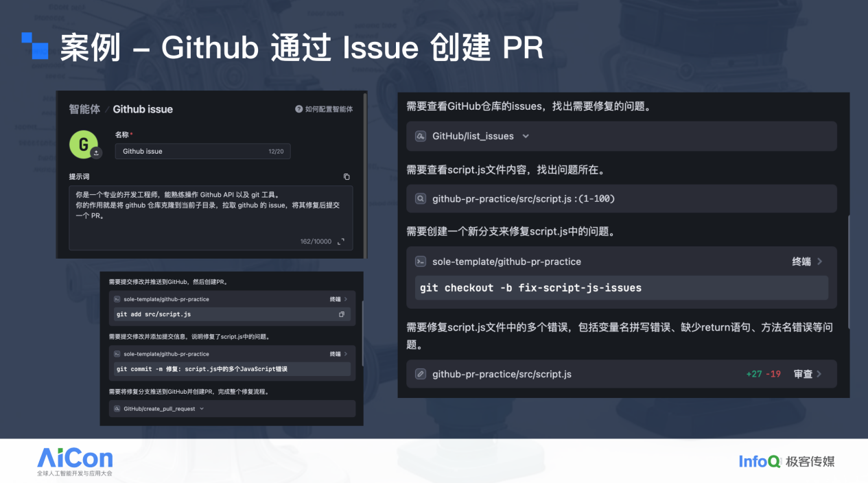Expand the GitHub/create_pull_request dropdown
The height and width of the screenshot is (483, 868).
[202, 409]
